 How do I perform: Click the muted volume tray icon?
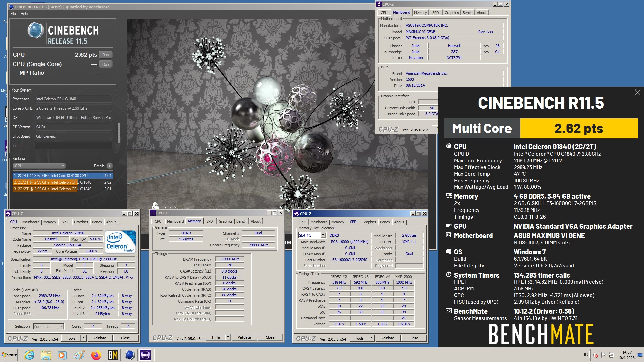595,355
